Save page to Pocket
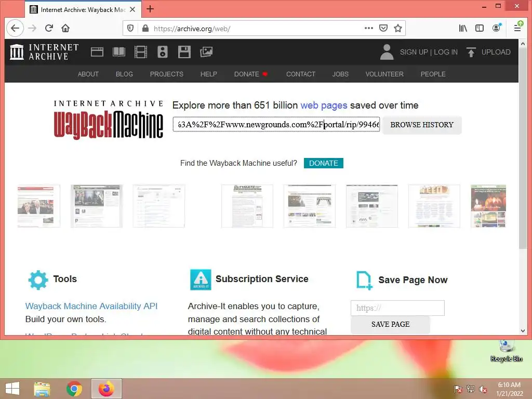 (x=383, y=28)
